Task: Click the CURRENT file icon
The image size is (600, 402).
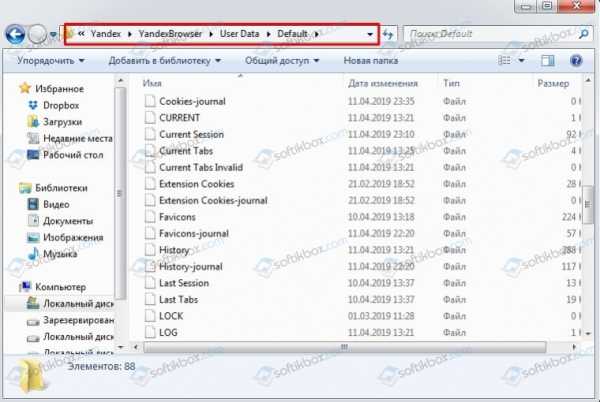Action: (x=150, y=117)
